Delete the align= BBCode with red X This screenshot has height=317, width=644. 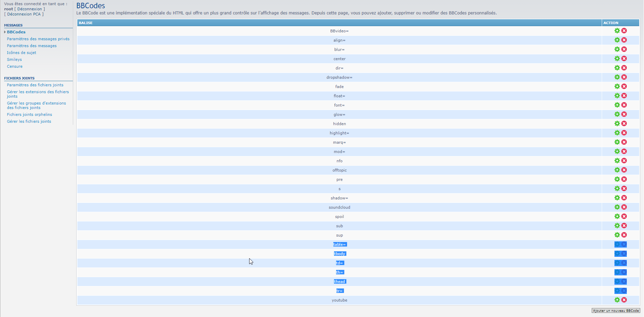[x=624, y=40]
